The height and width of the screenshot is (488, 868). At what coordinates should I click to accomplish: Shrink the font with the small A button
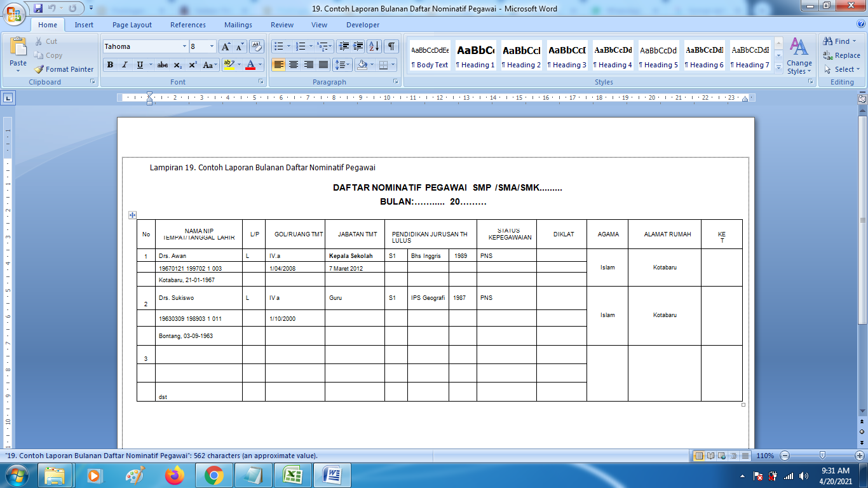coord(240,46)
